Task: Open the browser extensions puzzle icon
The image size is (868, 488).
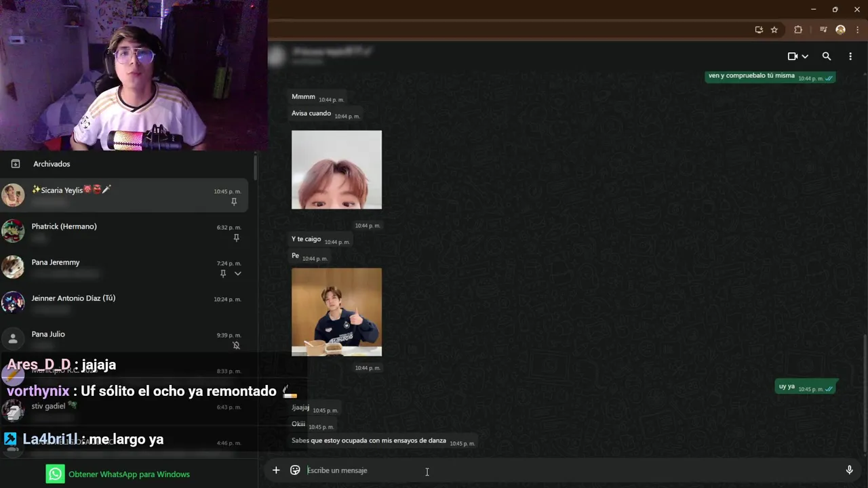Action: pyautogui.click(x=798, y=30)
